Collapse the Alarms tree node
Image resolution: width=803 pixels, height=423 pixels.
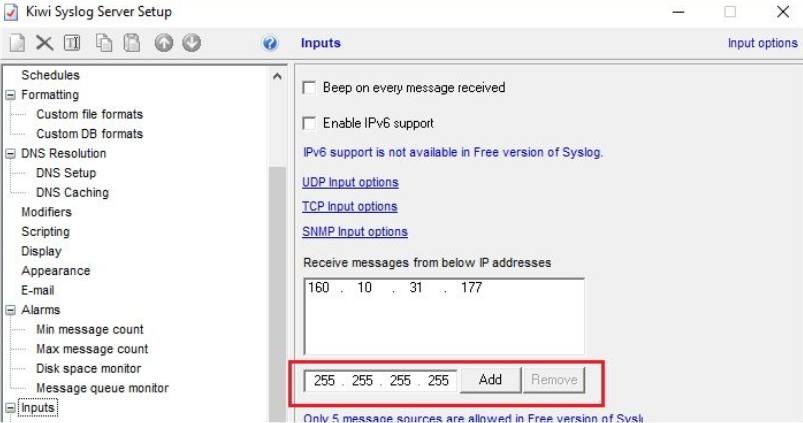[x=10, y=310]
